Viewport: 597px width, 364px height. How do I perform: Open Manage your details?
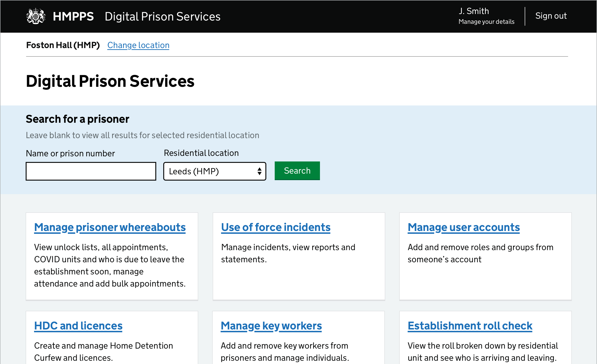coord(486,21)
